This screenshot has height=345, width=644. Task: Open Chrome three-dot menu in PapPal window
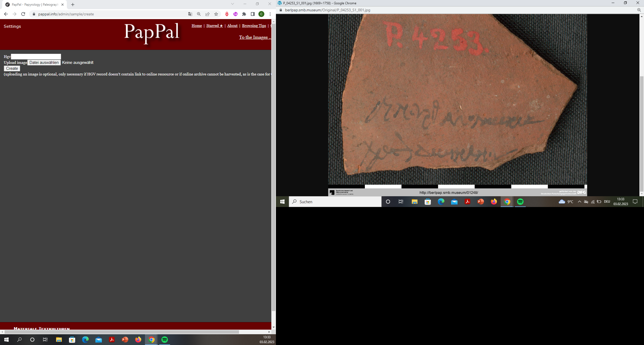coord(270,14)
